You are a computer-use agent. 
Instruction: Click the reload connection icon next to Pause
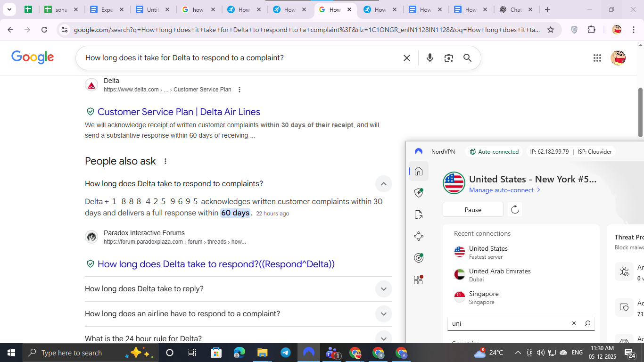click(514, 209)
